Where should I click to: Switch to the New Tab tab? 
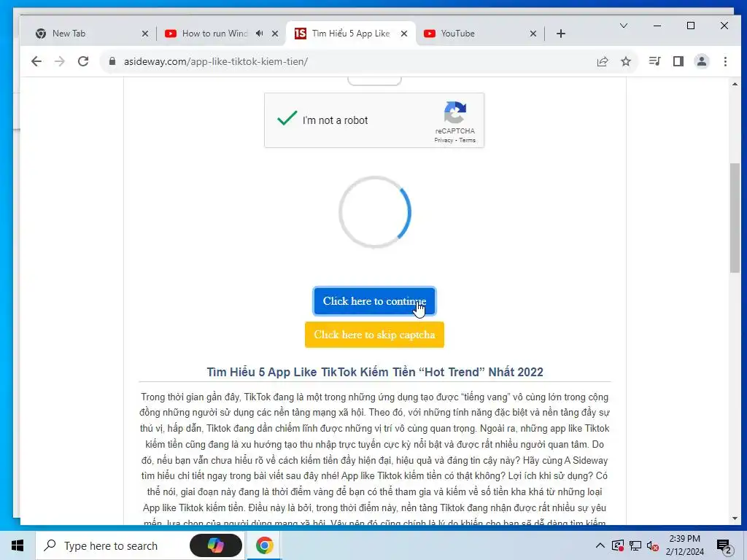pos(90,34)
